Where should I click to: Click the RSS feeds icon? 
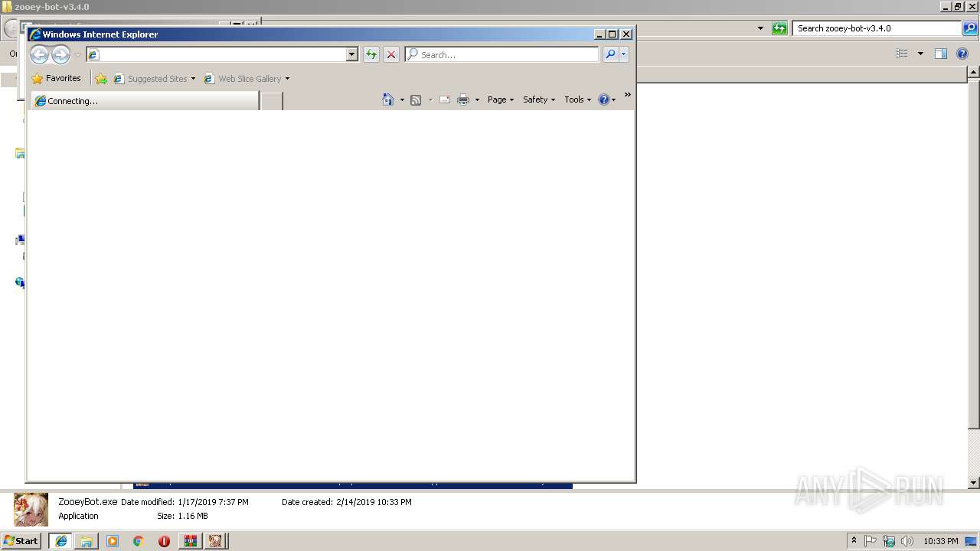(416, 99)
